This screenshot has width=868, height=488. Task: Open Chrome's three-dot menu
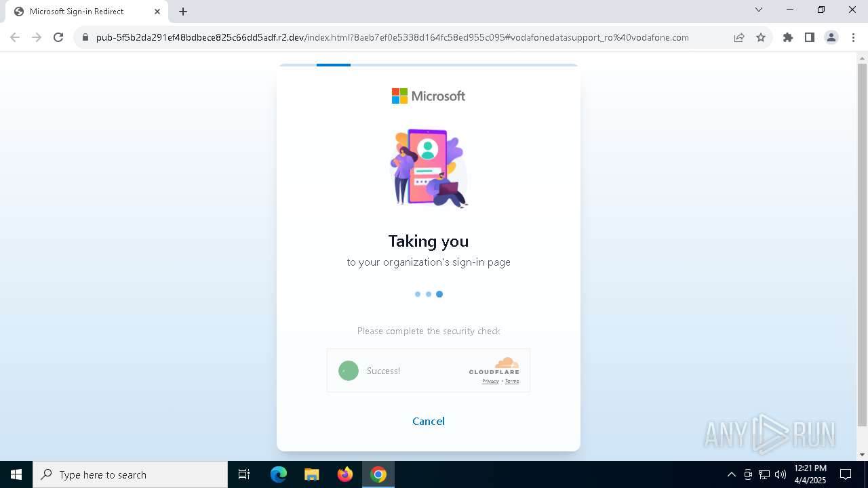(852, 37)
